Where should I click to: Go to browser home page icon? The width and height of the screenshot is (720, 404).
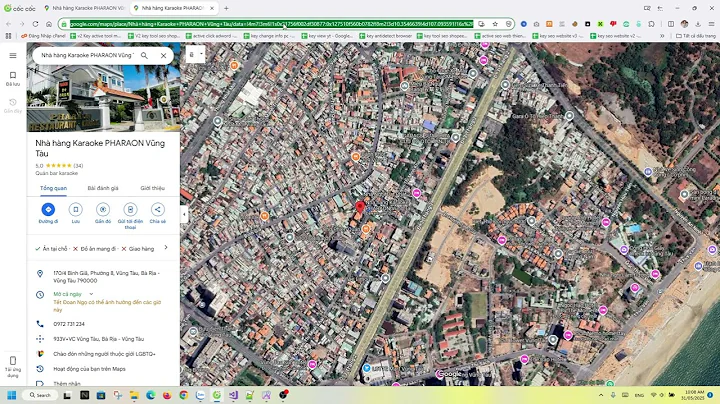49,24
